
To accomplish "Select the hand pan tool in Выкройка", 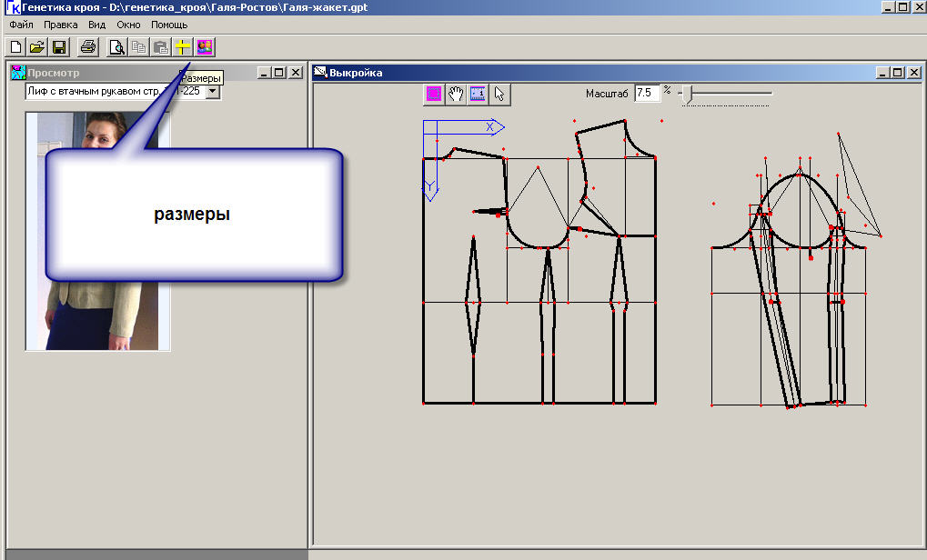I will [456, 94].
